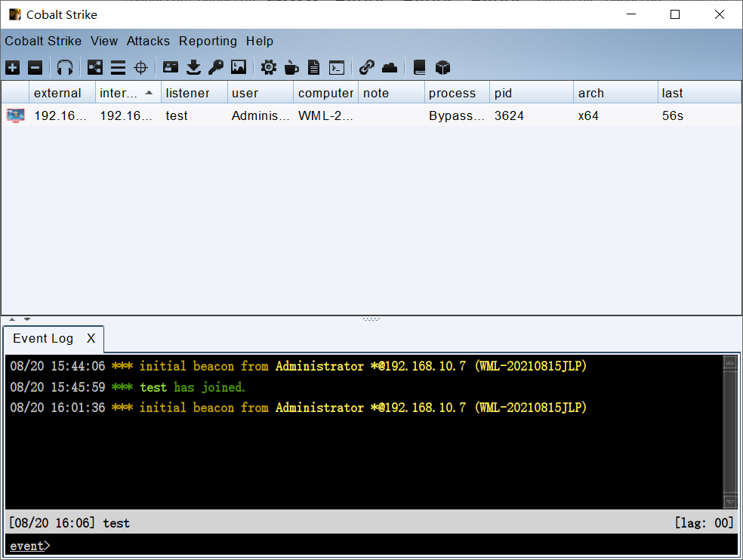Click event log scrollbar up arrow

click(729, 362)
